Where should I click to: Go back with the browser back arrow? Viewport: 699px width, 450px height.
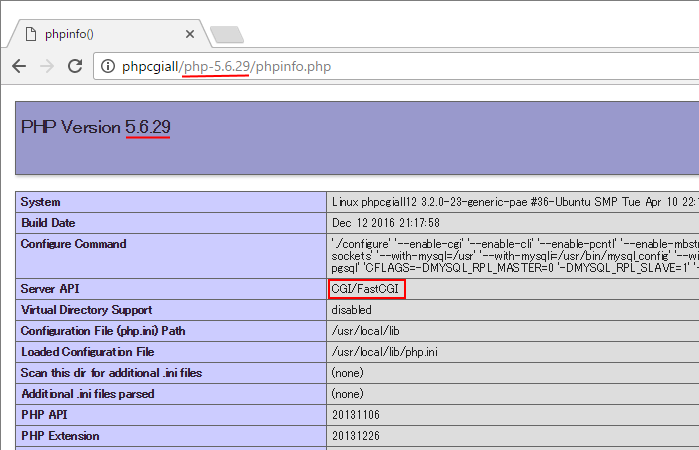tap(19, 66)
